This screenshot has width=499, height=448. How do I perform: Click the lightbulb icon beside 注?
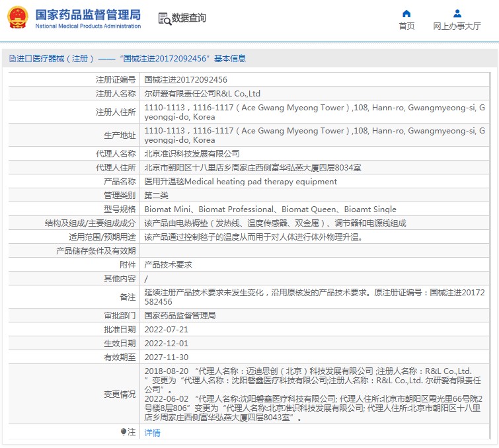tap(124, 432)
